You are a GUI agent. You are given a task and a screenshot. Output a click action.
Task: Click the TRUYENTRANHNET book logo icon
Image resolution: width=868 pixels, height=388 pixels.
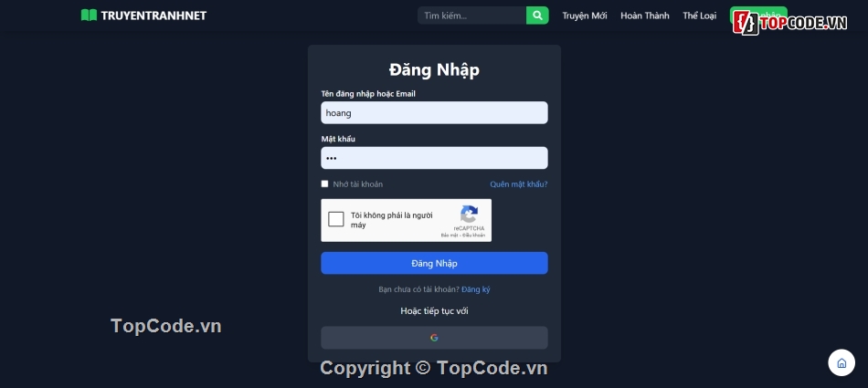[90, 16]
